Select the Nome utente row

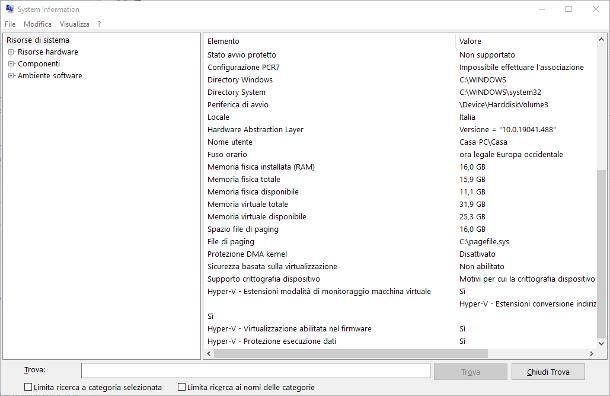[400, 142]
